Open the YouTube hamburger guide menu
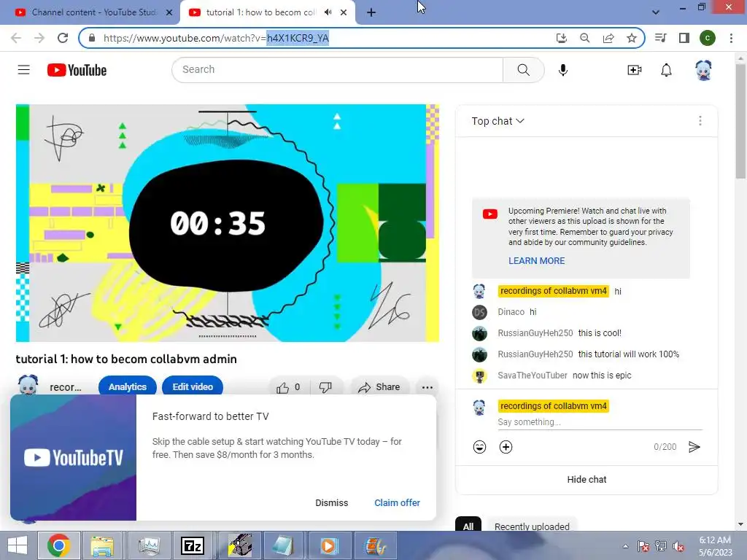 [x=24, y=70]
